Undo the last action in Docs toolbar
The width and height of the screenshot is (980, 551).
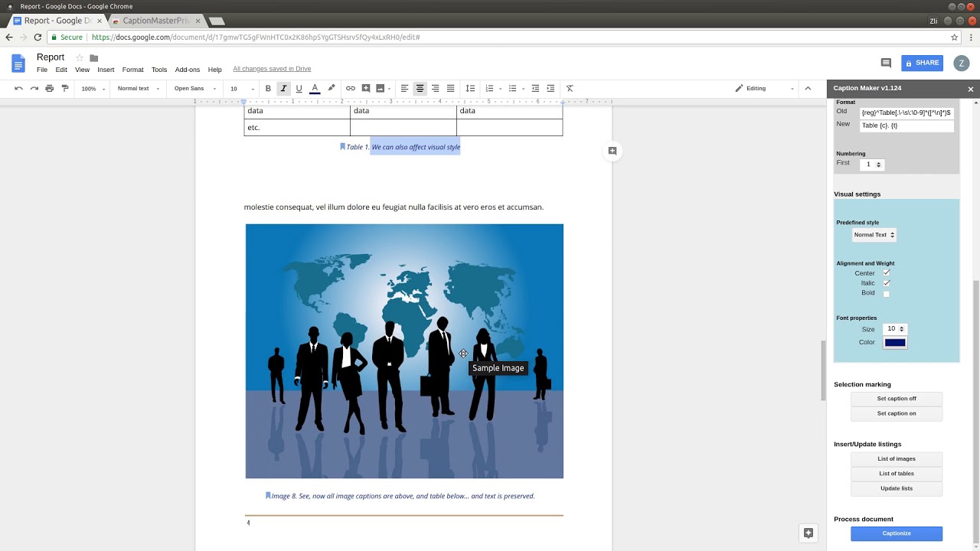tap(18, 89)
